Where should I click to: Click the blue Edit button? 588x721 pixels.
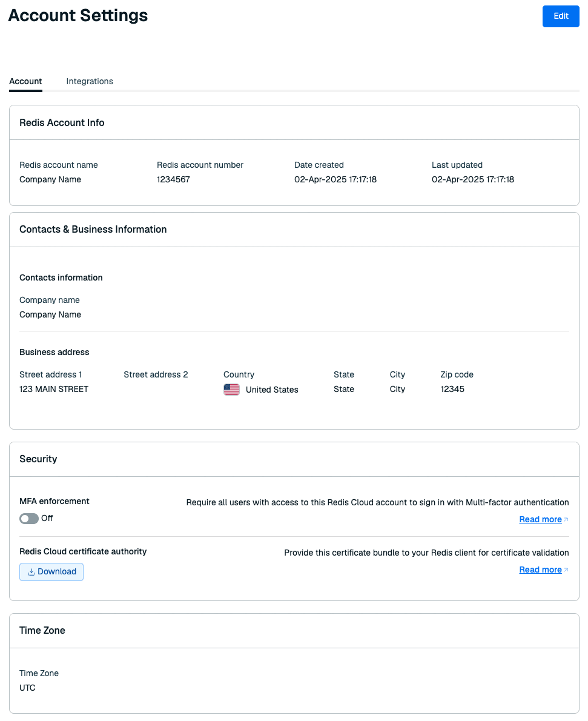point(560,16)
